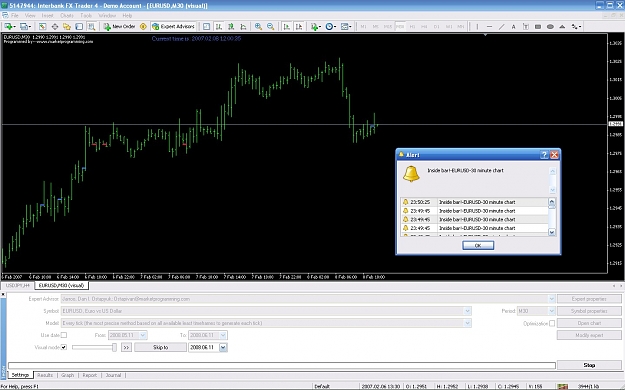The height and width of the screenshot is (390, 625).
Task: Open the Tools menu
Action: tap(86, 16)
